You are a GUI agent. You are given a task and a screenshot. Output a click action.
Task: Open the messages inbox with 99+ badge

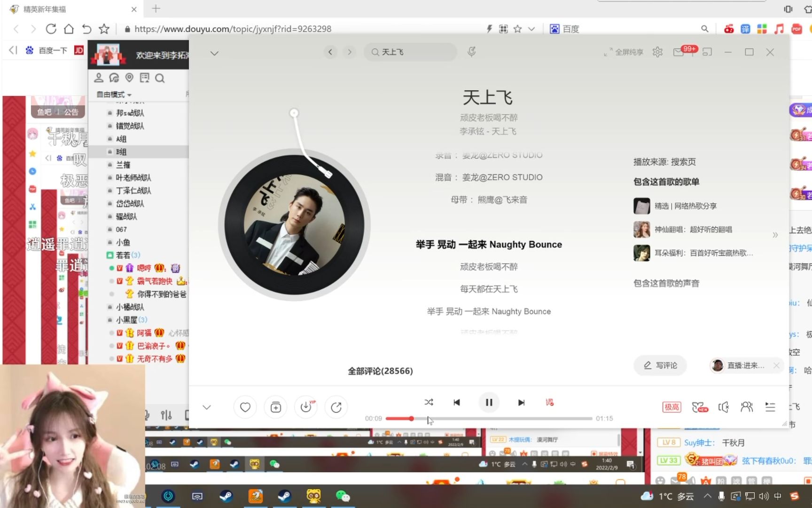[679, 52]
